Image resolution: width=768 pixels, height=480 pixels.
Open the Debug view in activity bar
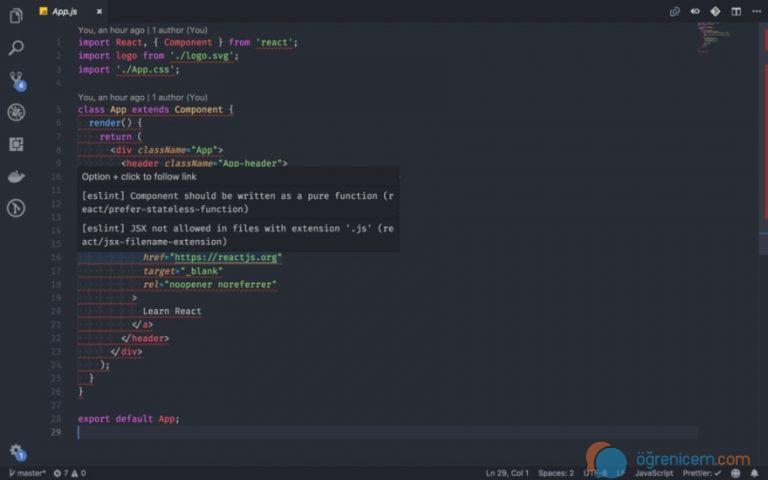click(16, 112)
